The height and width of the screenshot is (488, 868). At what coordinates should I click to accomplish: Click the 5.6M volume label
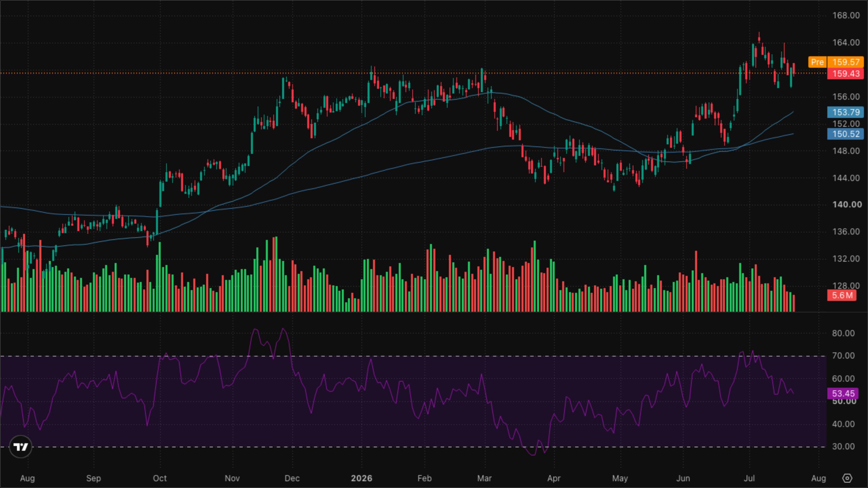click(x=842, y=295)
